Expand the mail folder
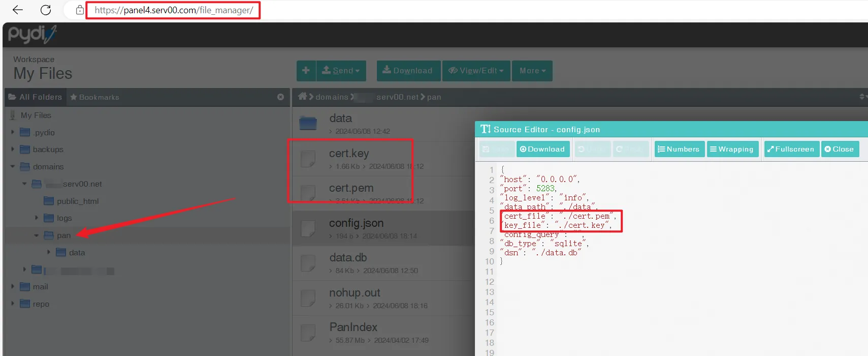The width and height of the screenshot is (868, 356). (13, 286)
